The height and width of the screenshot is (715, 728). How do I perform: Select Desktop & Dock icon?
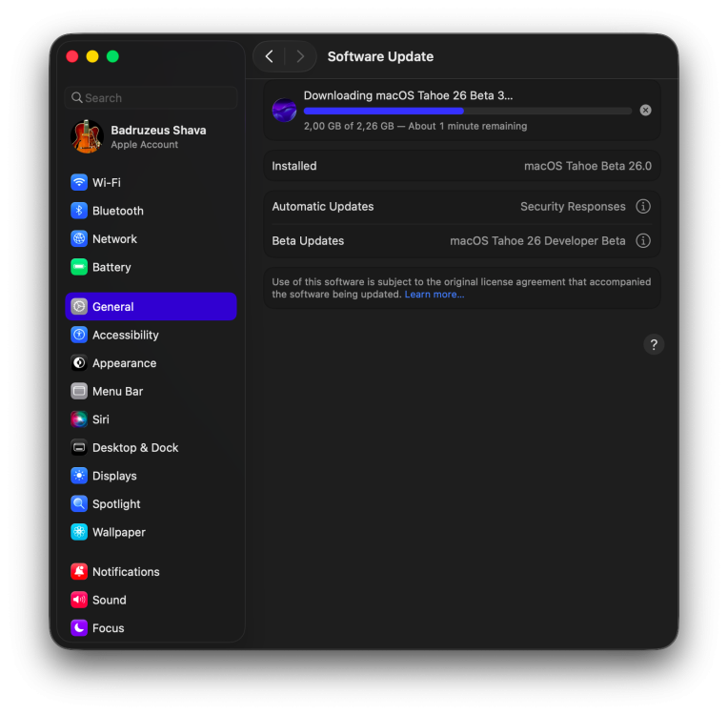(79, 448)
